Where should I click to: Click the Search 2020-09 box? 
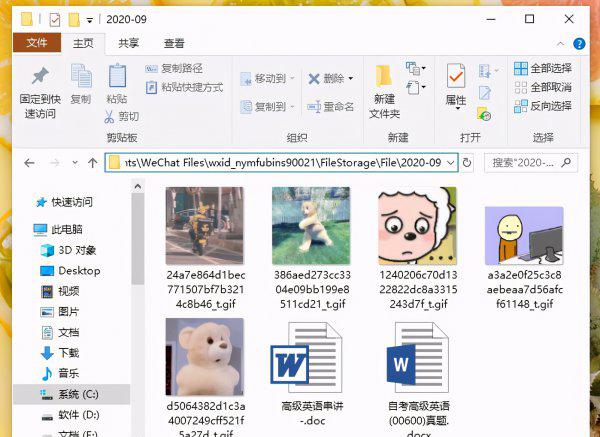(x=531, y=163)
